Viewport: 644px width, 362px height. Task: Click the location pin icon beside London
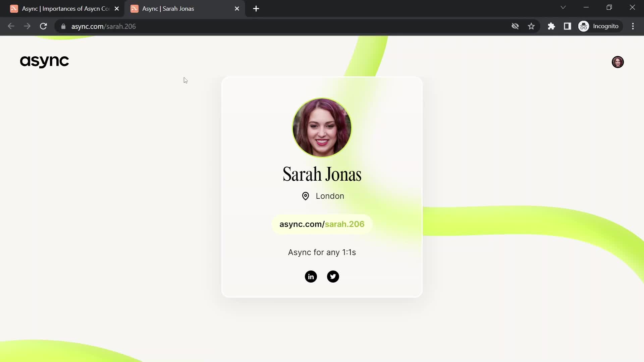pos(305,196)
